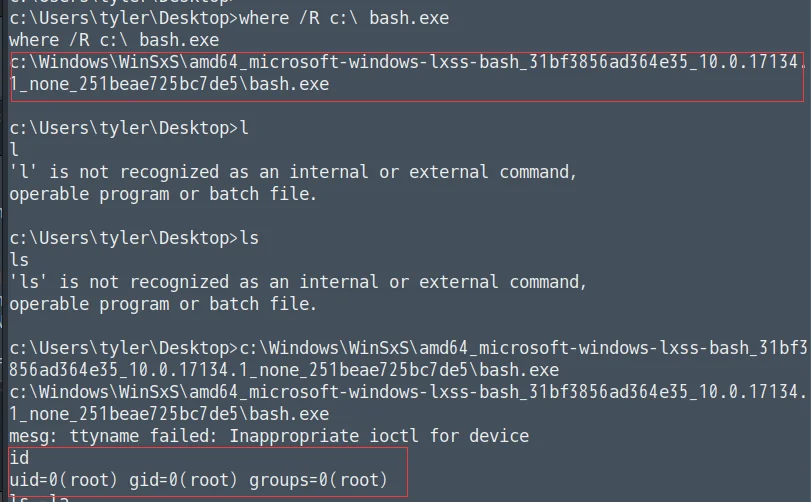Click '1_none_251beae725bc7de5\bash.exe' inside the top red box

point(169,84)
